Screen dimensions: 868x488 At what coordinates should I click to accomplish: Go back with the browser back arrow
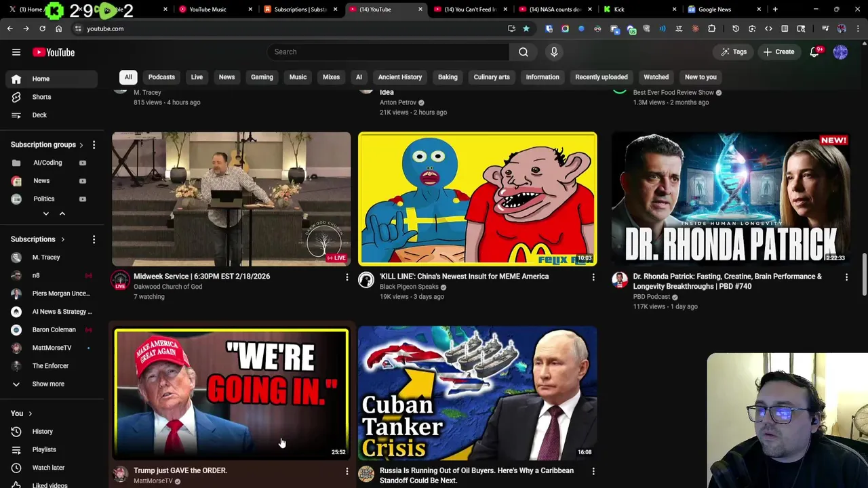point(9,28)
